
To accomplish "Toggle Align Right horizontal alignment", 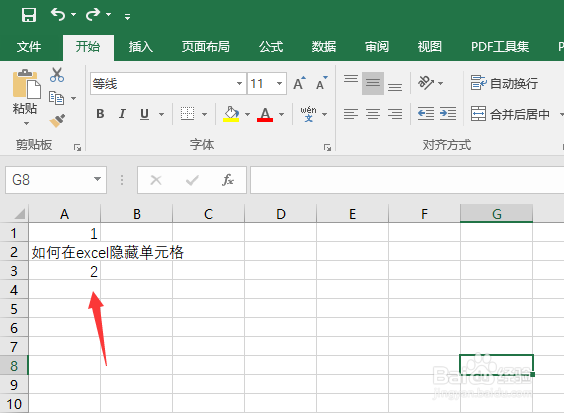I will [395, 114].
